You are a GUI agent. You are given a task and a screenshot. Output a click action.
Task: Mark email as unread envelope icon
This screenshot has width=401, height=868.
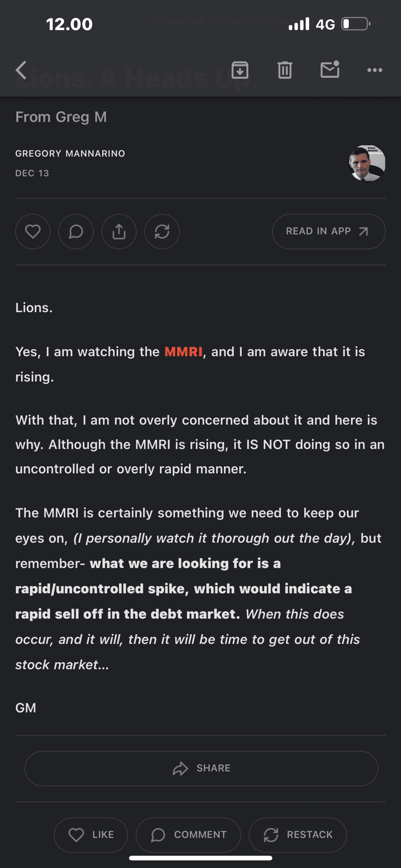(x=330, y=70)
